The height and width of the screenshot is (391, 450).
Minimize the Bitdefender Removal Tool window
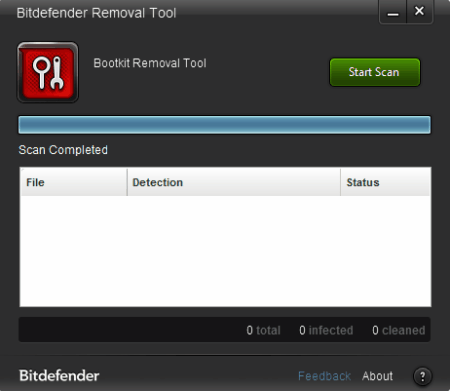pos(393,12)
